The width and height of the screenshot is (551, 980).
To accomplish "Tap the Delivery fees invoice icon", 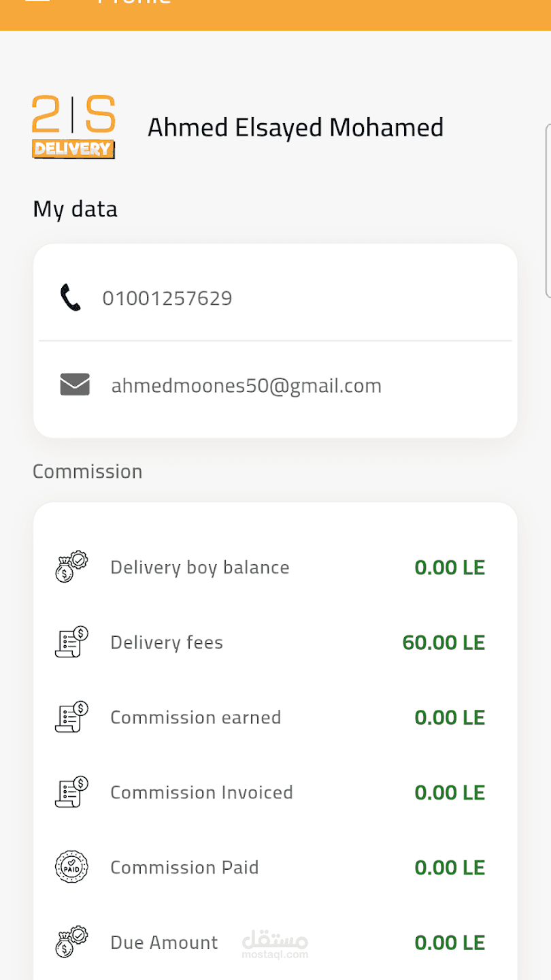I will point(71,642).
